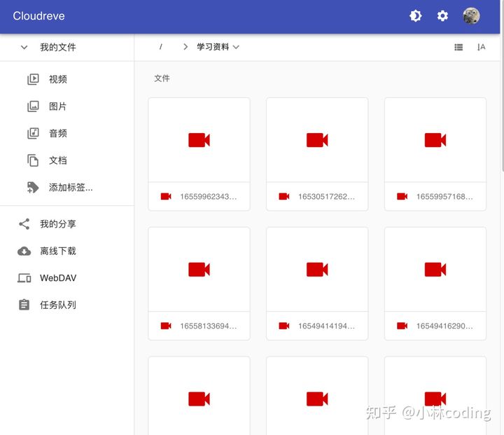Screen dimensions: 504x435
Task: Click the breadcrumb arrow before 学习资料
Action: point(185,47)
